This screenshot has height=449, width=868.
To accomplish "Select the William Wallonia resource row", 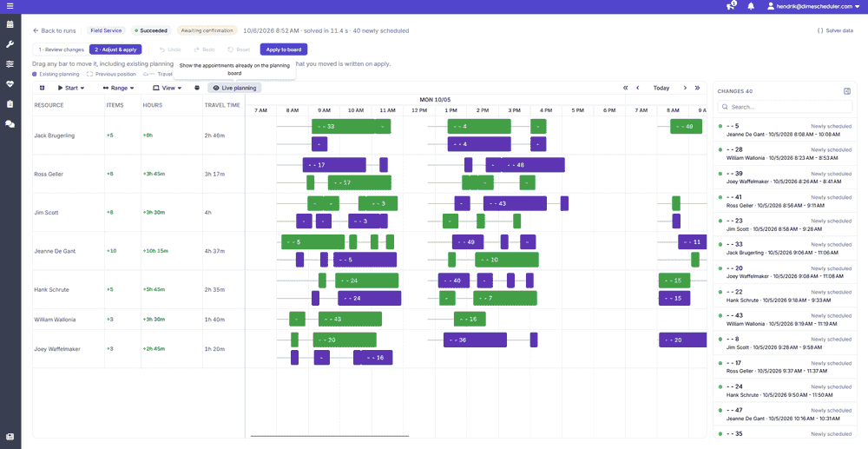I will pyautogui.click(x=138, y=320).
